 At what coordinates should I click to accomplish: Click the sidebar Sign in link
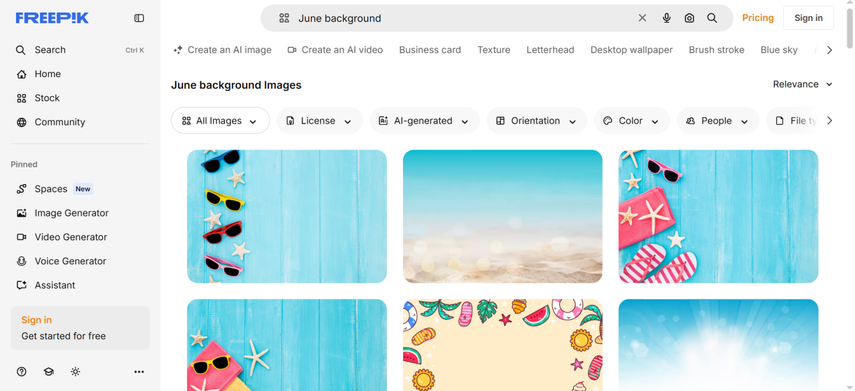click(37, 320)
